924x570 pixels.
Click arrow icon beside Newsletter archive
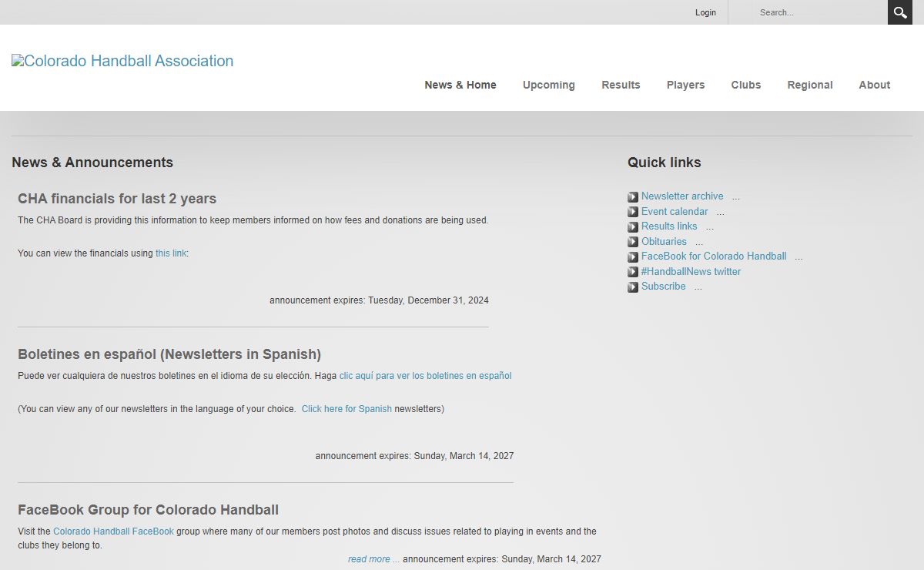(633, 197)
